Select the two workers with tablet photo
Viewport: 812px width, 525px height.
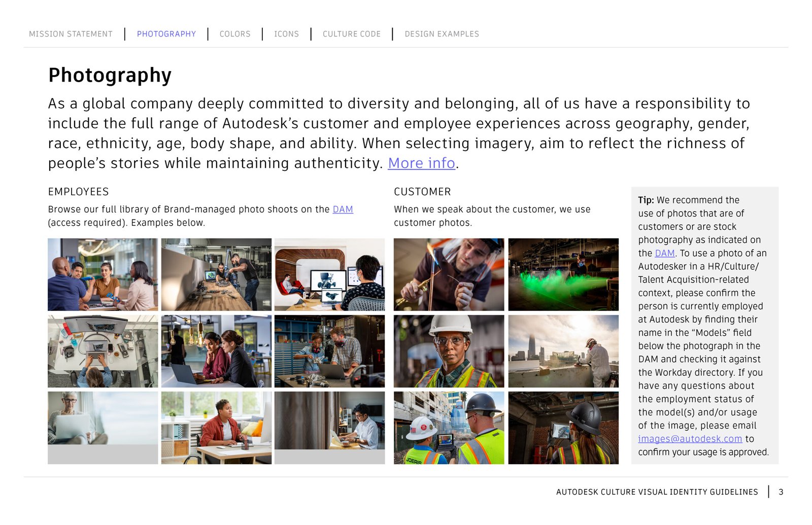[449, 428]
